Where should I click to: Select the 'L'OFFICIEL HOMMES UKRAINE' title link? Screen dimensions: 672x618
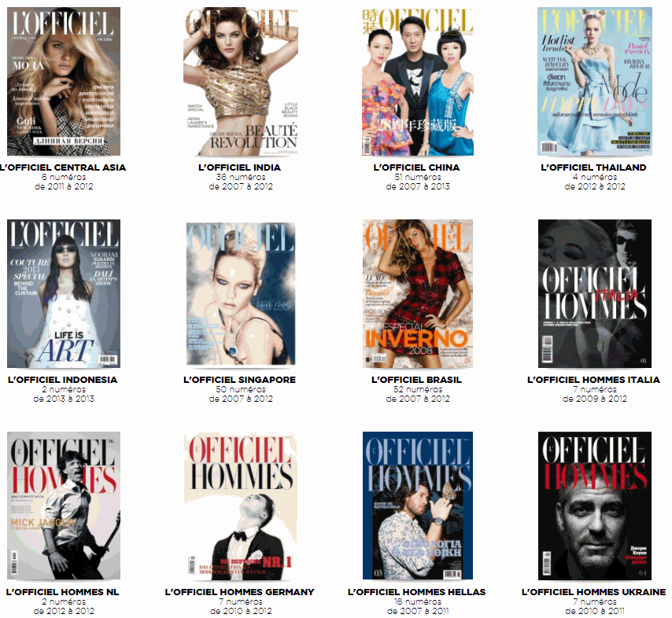(x=593, y=592)
